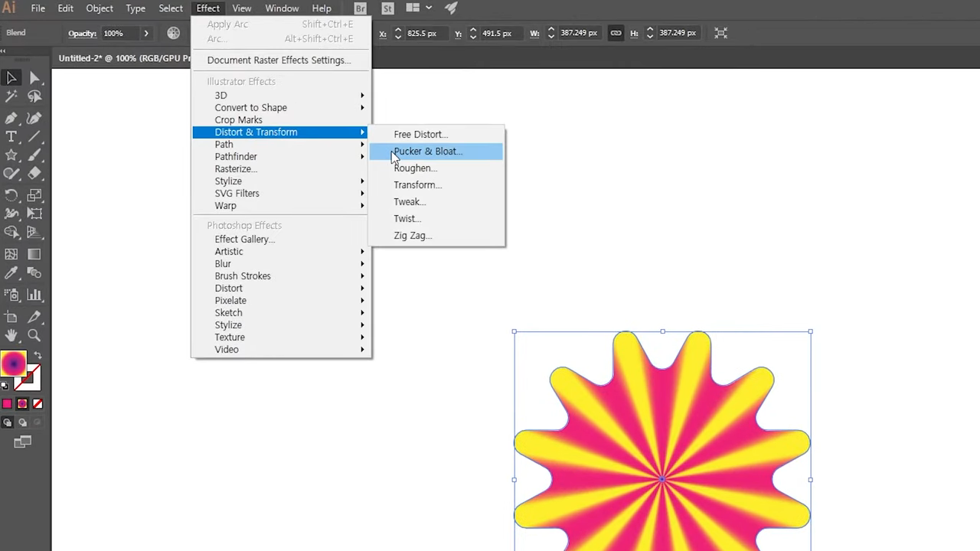Select the Selection tool (black arrow)

click(x=11, y=77)
